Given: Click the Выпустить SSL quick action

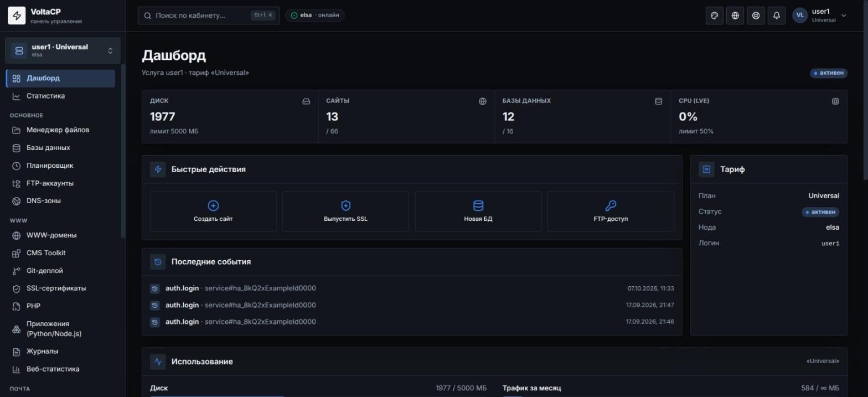Looking at the screenshot, I should [345, 212].
